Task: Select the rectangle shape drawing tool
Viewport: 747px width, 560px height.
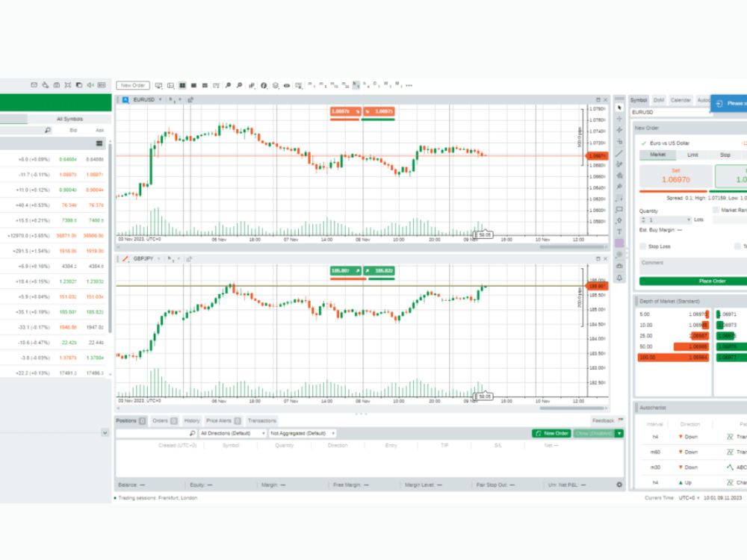Action: [619, 209]
